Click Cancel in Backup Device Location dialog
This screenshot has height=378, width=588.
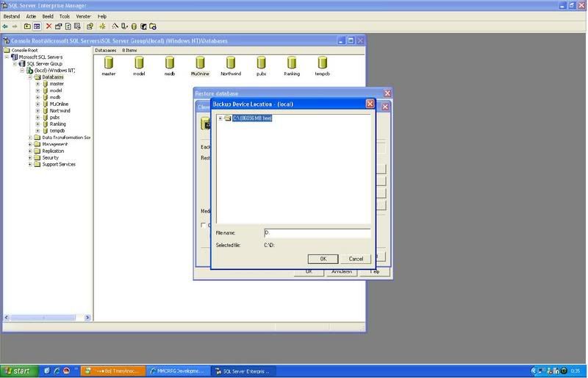pyautogui.click(x=356, y=259)
